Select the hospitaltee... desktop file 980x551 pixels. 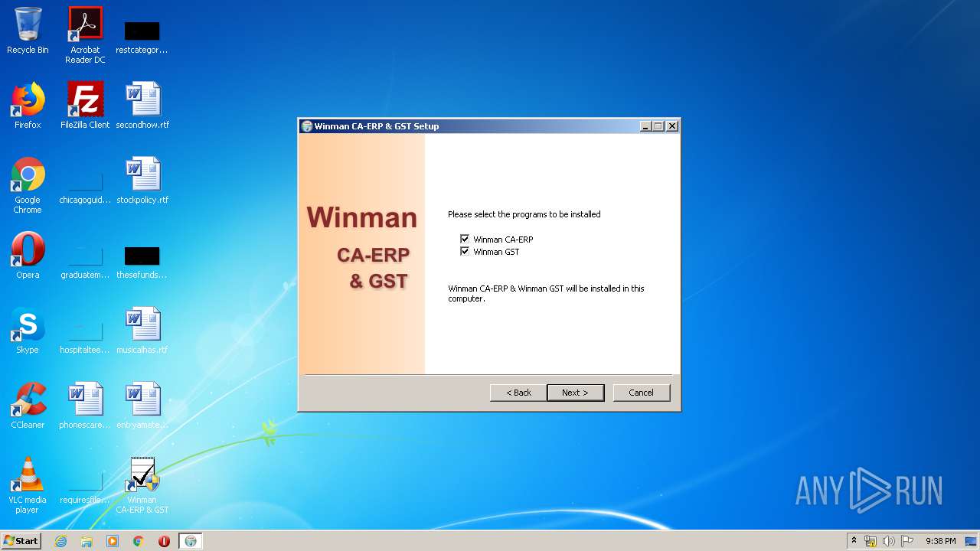pyautogui.click(x=85, y=335)
